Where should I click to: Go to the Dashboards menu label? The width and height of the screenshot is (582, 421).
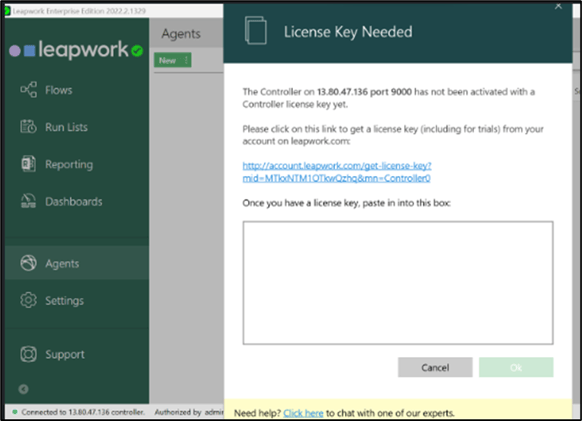coord(73,201)
